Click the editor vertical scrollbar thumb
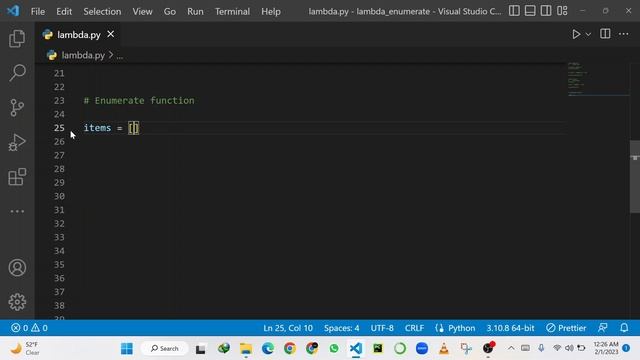Viewport: 640px width, 360px height. pyautogui.click(x=635, y=176)
